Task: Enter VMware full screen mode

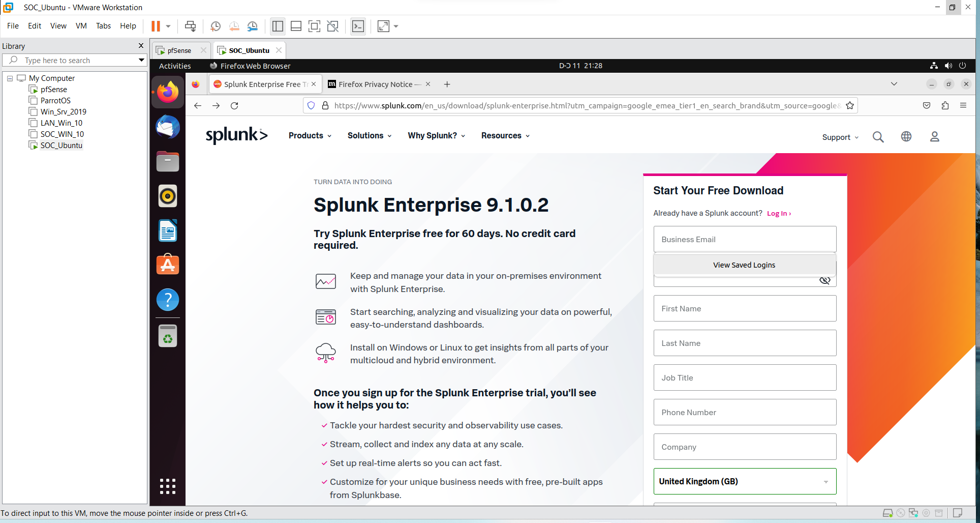Action: (314, 26)
